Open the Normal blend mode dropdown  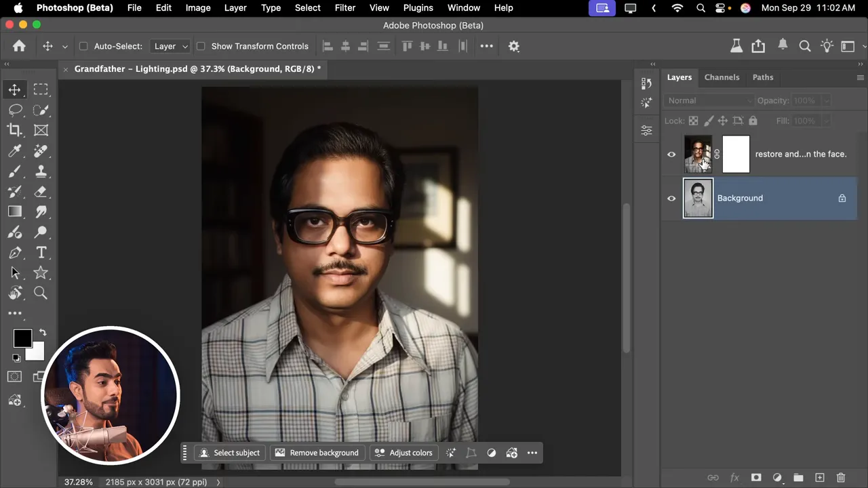point(709,100)
